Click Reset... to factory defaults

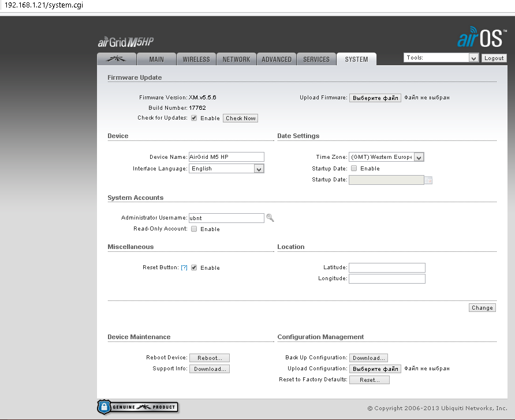pyautogui.click(x=370, y=380)
